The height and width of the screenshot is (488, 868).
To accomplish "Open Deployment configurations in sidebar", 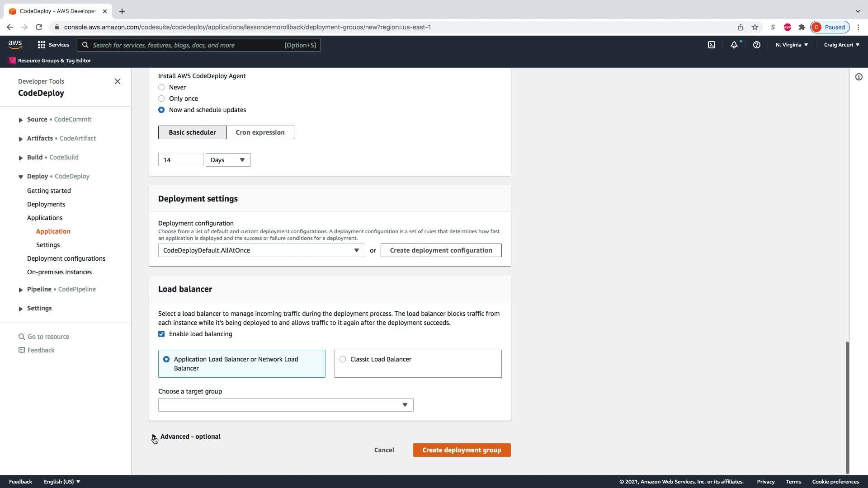I will tap(66, 258).
